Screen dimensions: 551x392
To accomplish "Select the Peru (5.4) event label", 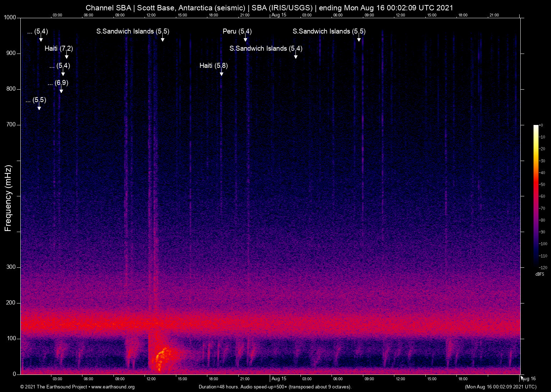I will tap(237, 31).
